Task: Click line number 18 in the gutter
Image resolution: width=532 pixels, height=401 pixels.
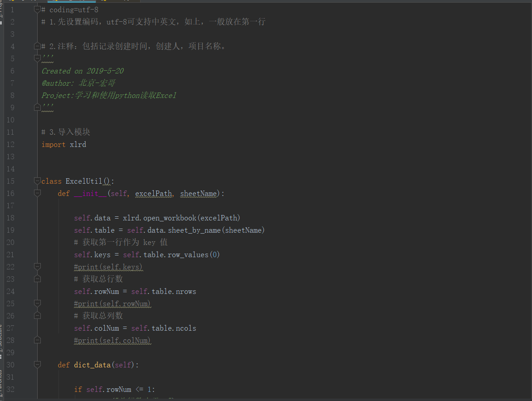Action: [x=10, y=218]
